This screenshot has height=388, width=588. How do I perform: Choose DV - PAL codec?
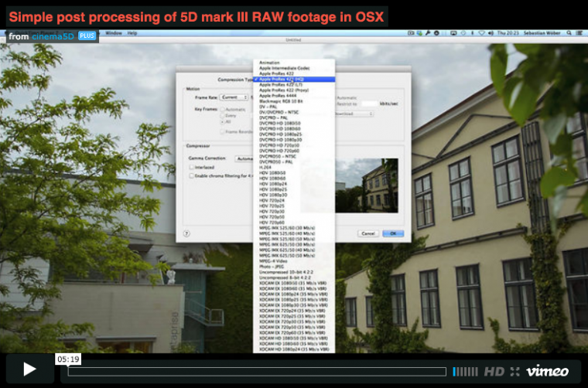pos(294,107)
